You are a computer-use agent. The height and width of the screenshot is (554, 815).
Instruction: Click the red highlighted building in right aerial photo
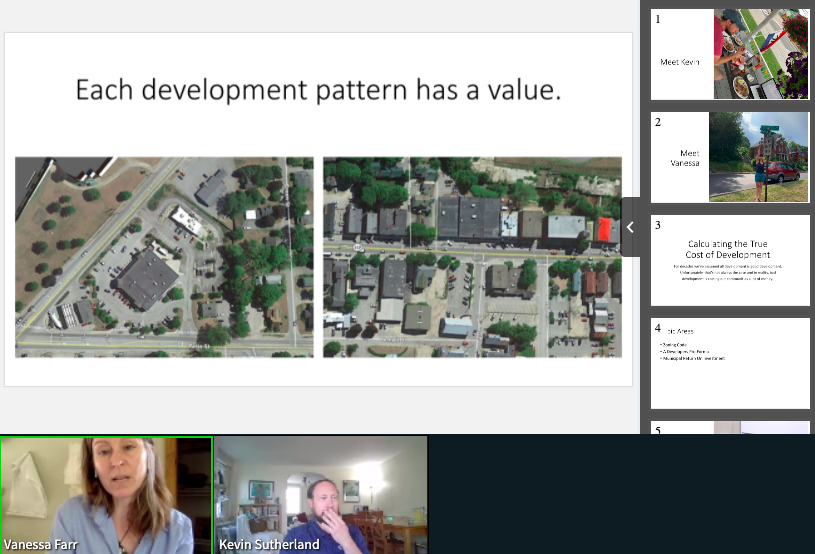tap(604, 230)
